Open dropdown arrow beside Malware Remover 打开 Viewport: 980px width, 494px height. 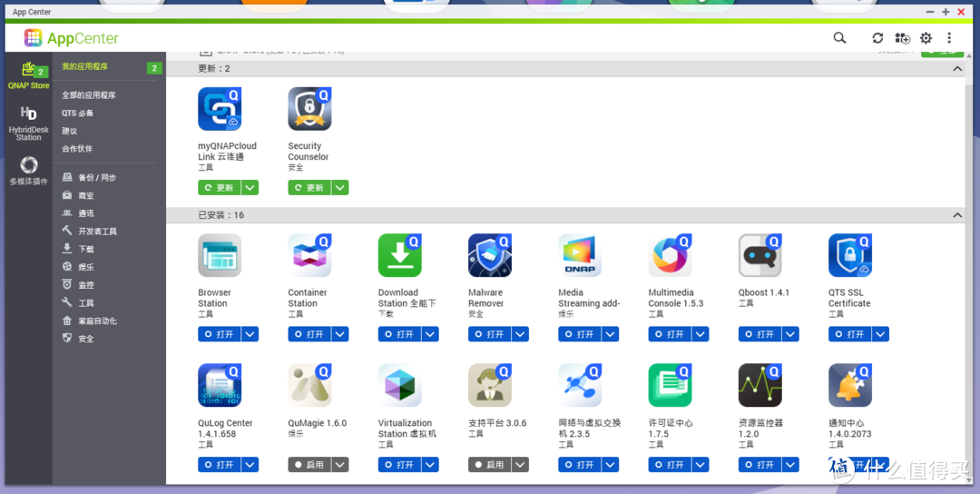[x=520, y=334]
